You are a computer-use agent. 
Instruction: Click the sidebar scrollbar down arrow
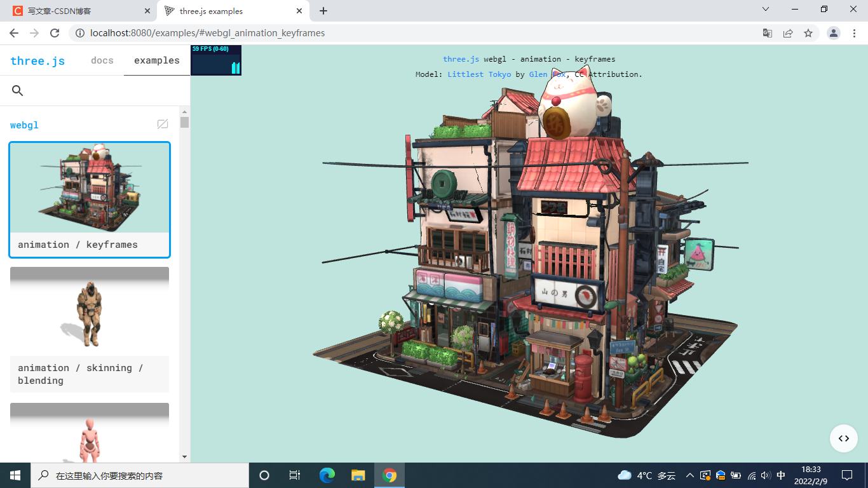(185, 457)
